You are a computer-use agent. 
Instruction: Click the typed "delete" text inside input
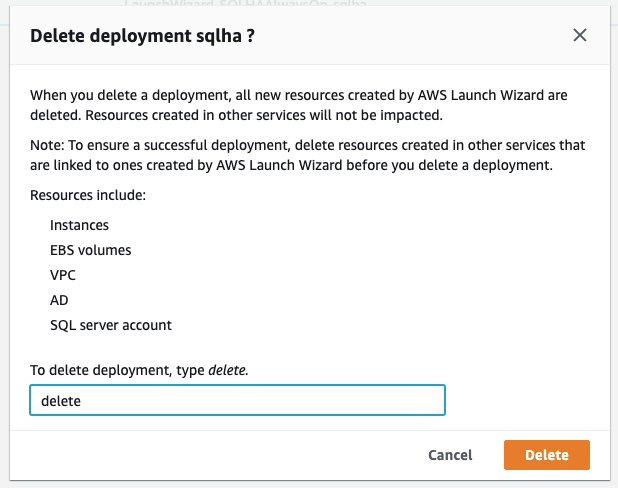pyautogui.click(x=60, y=400)
